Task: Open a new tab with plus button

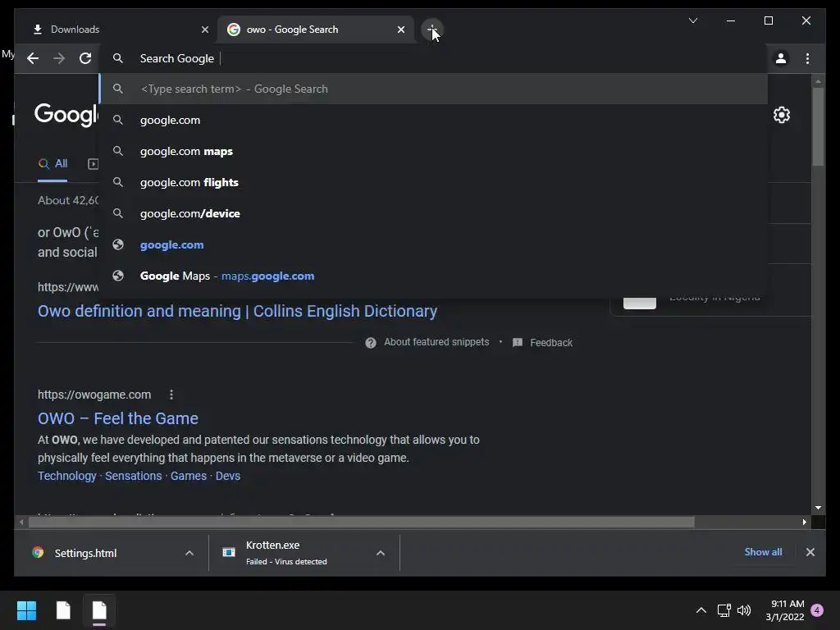Action: click(431, 30)
